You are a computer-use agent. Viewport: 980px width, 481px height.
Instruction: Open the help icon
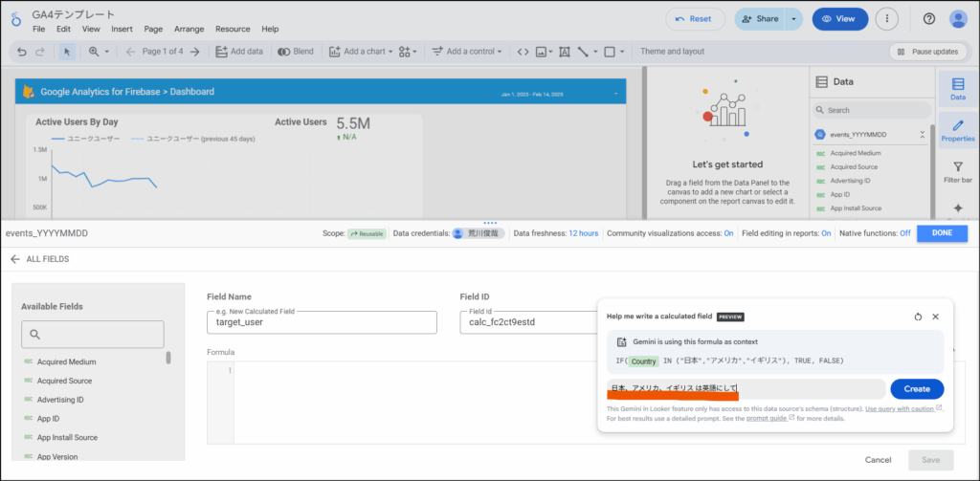pos(928,19)
